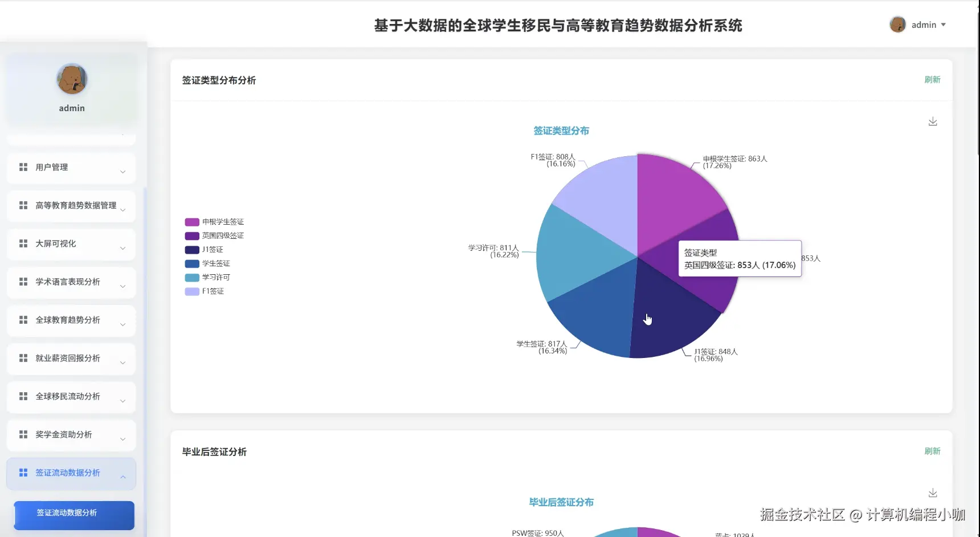Click the blue grid icon beside 签证流动数据分析

coord(23,473)
